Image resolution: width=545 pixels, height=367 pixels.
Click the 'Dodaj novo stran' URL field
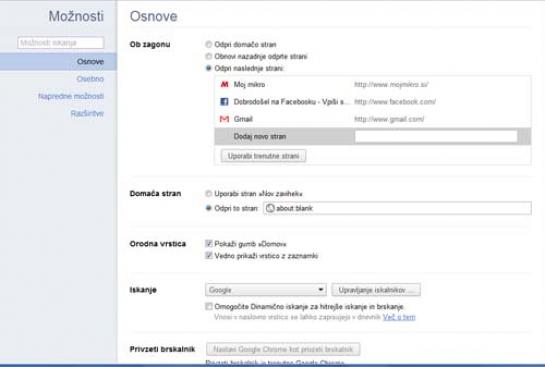(x=436, y=136)
